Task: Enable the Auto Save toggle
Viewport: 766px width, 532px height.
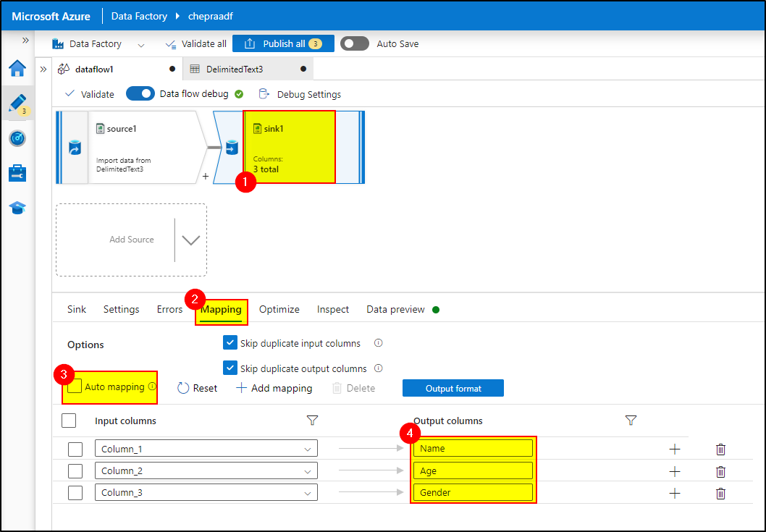Action: click(x=354, y=43)
